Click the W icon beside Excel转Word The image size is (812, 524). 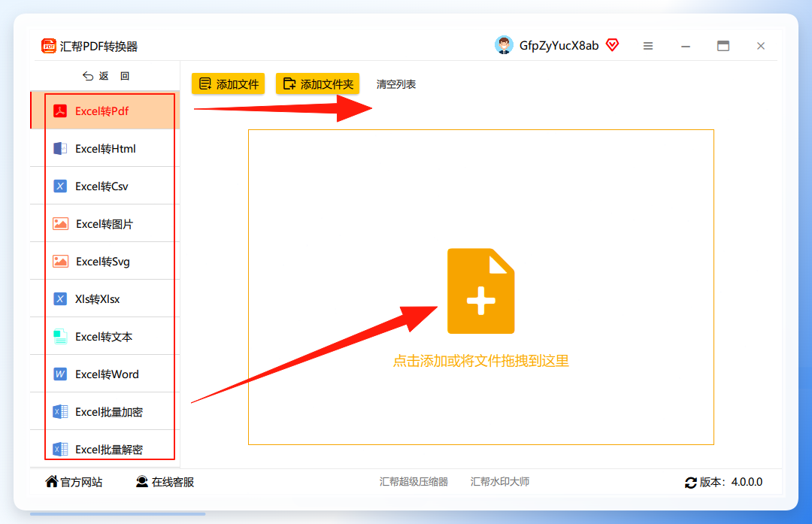[x=60, y=374]
